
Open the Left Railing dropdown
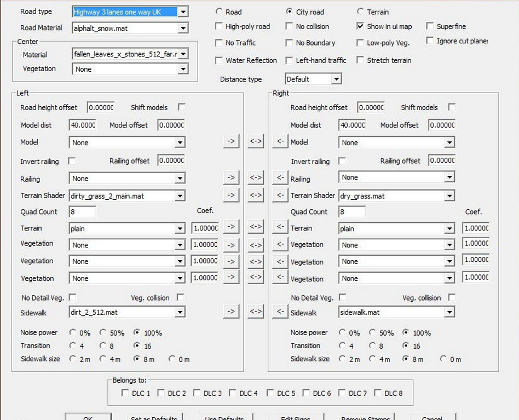point(180,179)
